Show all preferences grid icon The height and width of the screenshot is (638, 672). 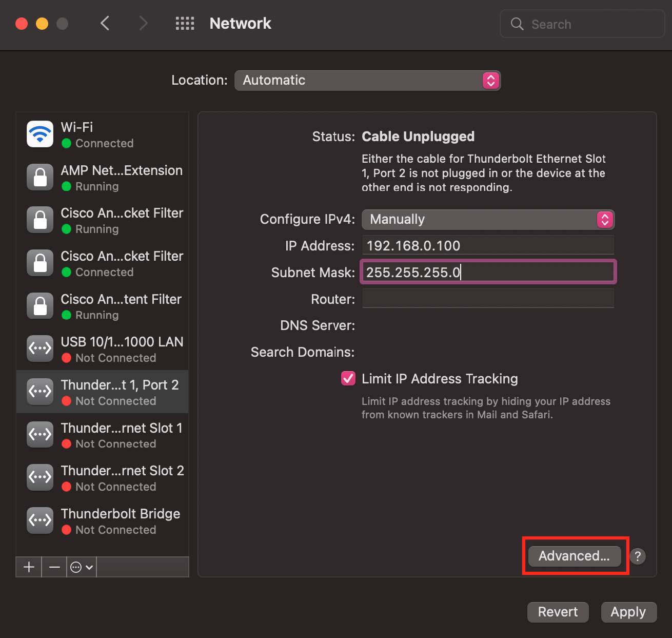coord(185,24)
